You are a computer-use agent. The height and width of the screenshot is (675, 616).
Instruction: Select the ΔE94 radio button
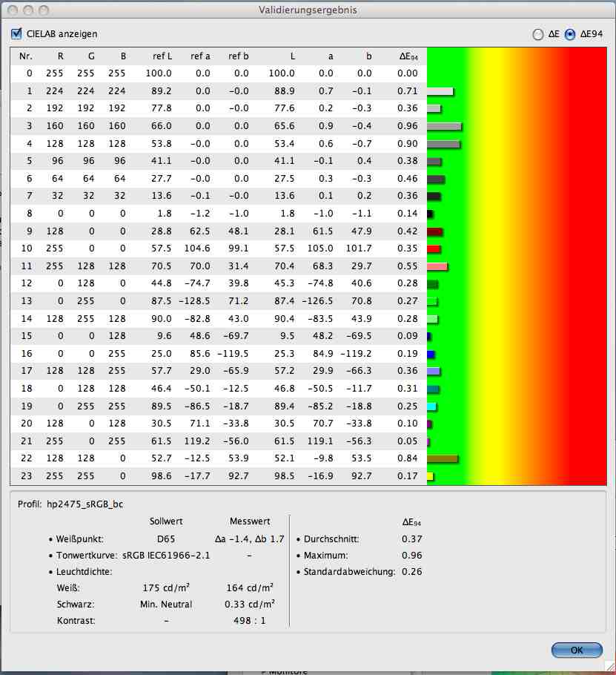coord(569,34)
